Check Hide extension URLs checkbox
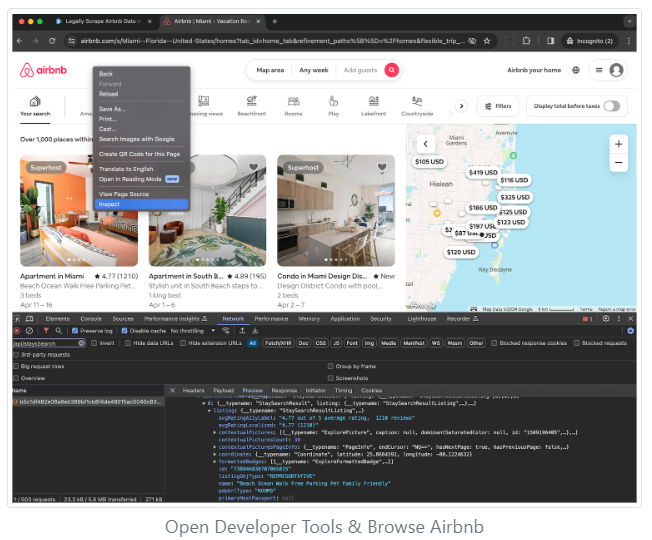652x540 pixels. coord(183,343)
